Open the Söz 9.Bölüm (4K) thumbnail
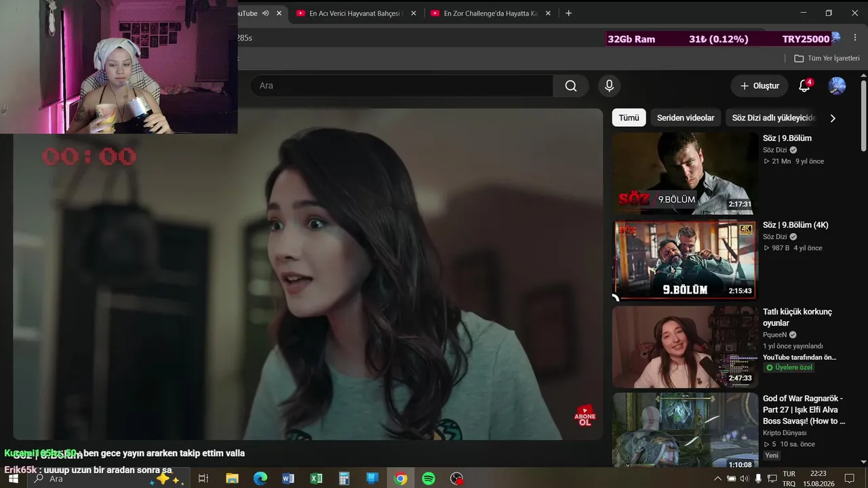 685,260
